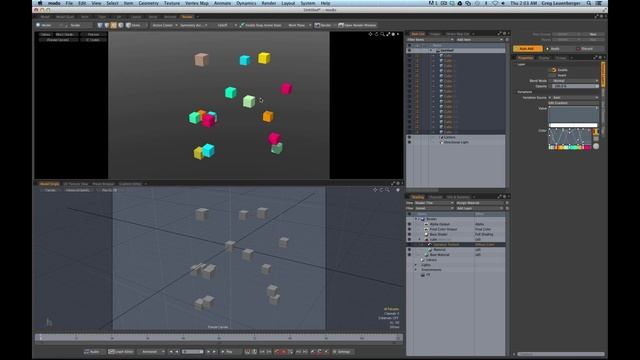
Task: Select Vertices selection mode icon
Action: click(100, 25)
